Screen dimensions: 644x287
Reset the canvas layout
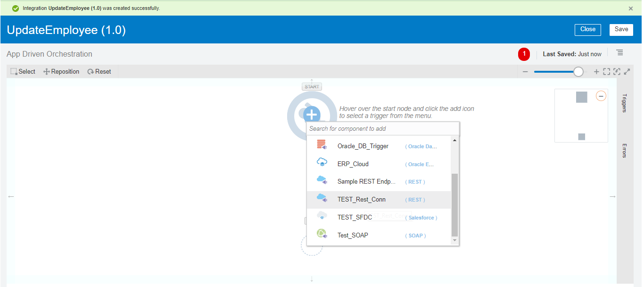(99, 72)
